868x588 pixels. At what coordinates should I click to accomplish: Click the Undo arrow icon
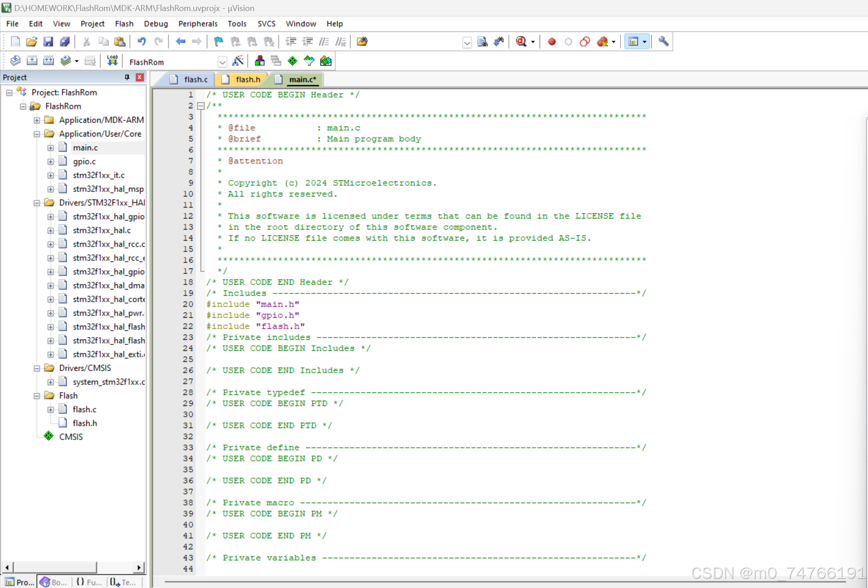[x=141, y=42]
